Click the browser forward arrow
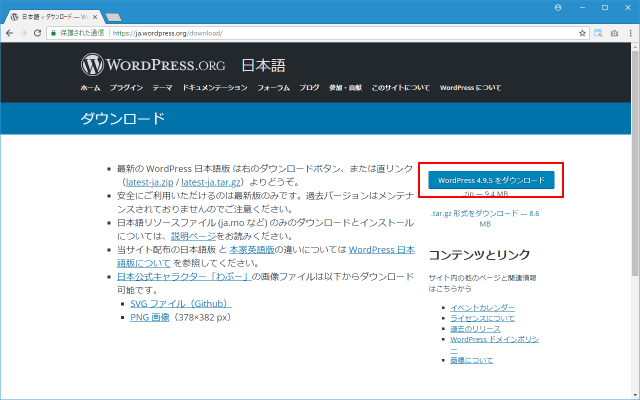The image size is (640, 400). click(24, 32)
